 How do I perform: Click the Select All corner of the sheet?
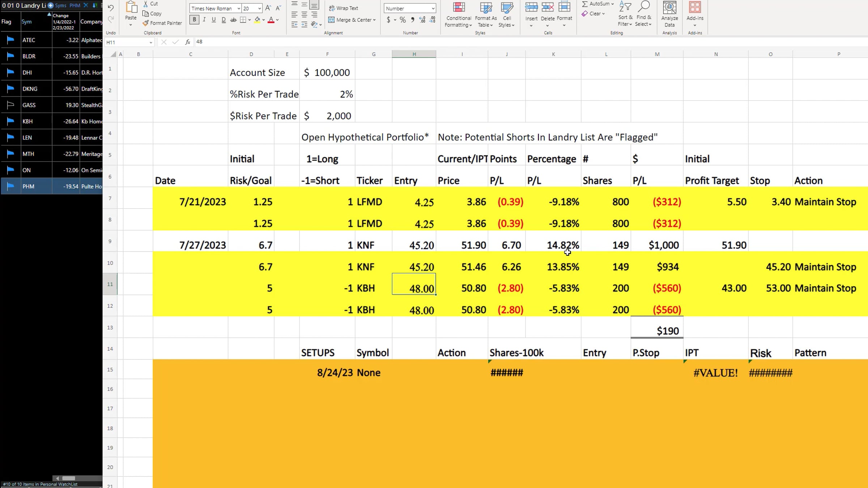[113, 54]
